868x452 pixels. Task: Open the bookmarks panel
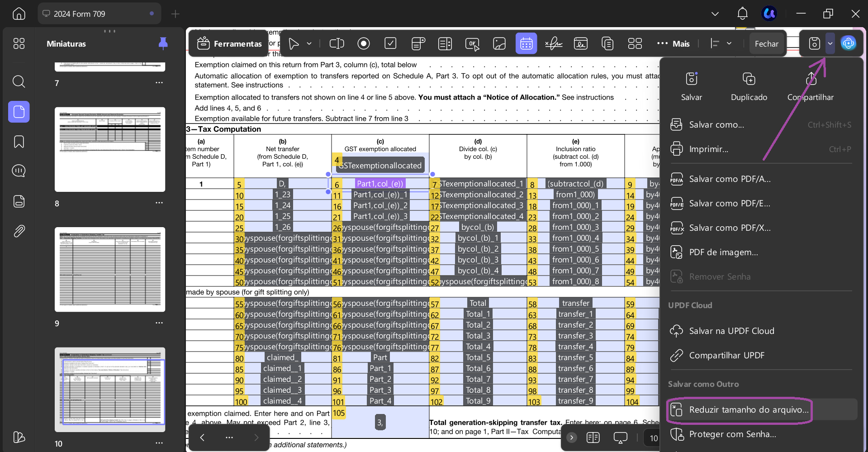(19, 142)
